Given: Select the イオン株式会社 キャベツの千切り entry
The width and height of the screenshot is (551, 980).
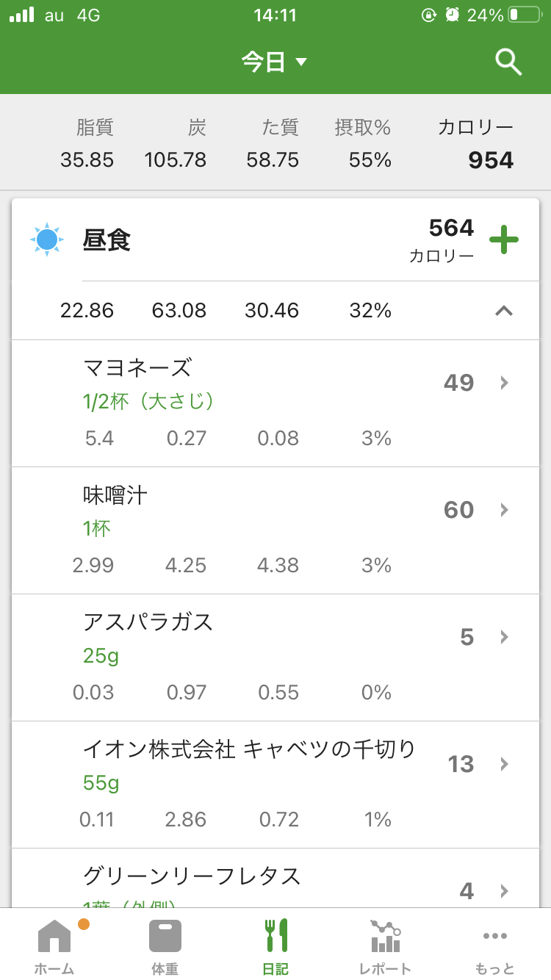Looking at the screenshot, I should click(275, 785).
